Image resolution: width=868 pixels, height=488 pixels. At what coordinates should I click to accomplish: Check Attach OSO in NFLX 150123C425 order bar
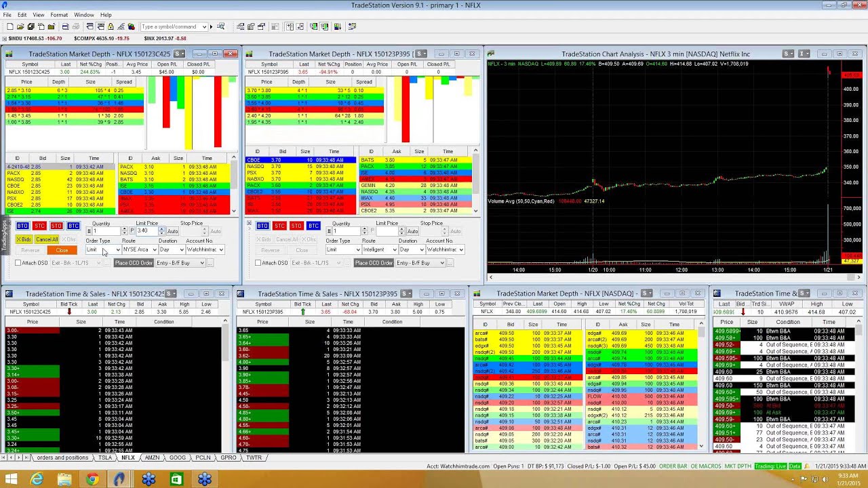click(18, 263)
